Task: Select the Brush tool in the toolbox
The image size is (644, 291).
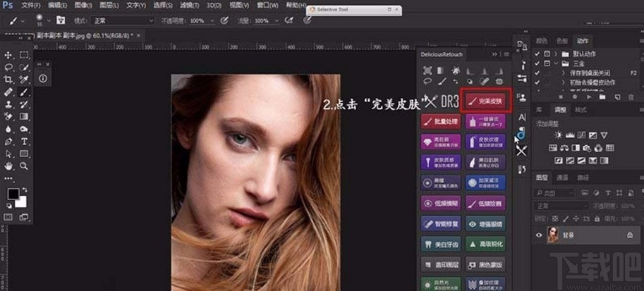Action: point(24,92)
